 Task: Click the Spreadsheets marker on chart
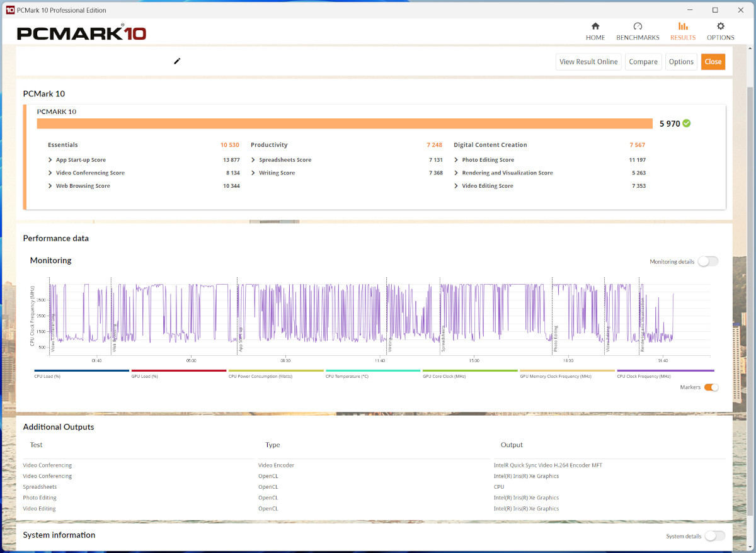click(443, 338)
